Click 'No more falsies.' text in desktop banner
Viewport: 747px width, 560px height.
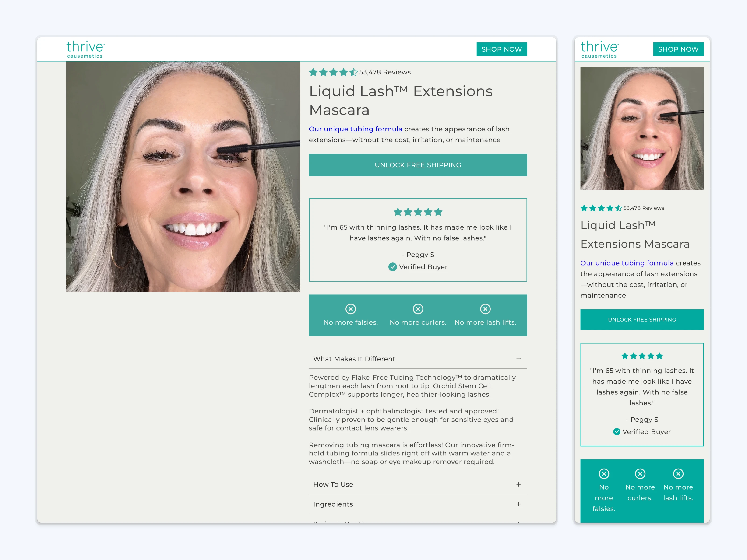click(x=351, y=322)
